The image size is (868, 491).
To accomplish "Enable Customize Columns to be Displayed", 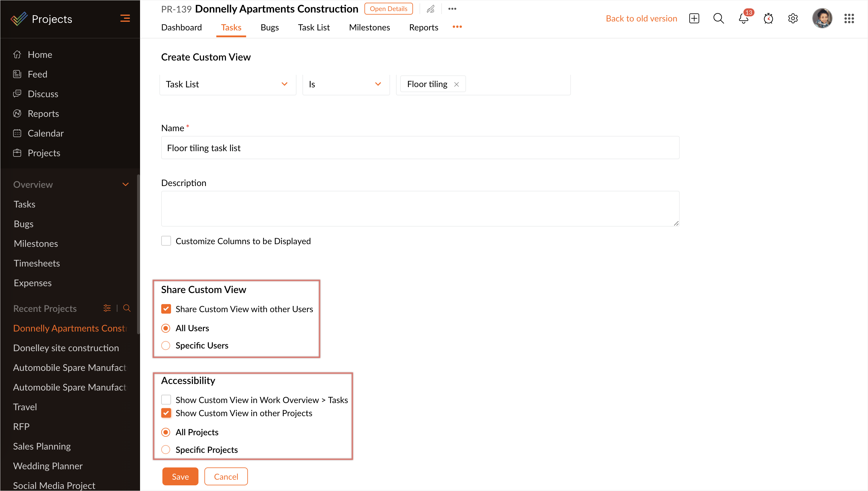I will pyautogui.click(x=166, y=241).
